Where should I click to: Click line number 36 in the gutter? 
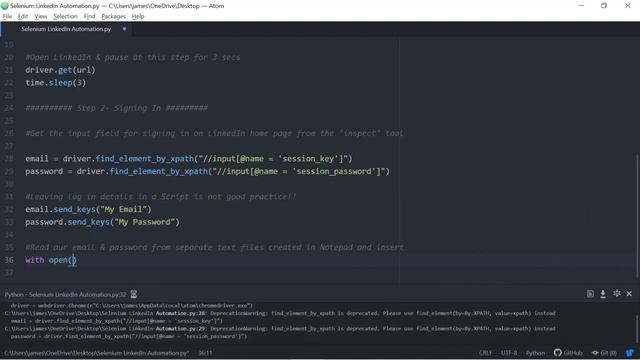click(9, 260)
